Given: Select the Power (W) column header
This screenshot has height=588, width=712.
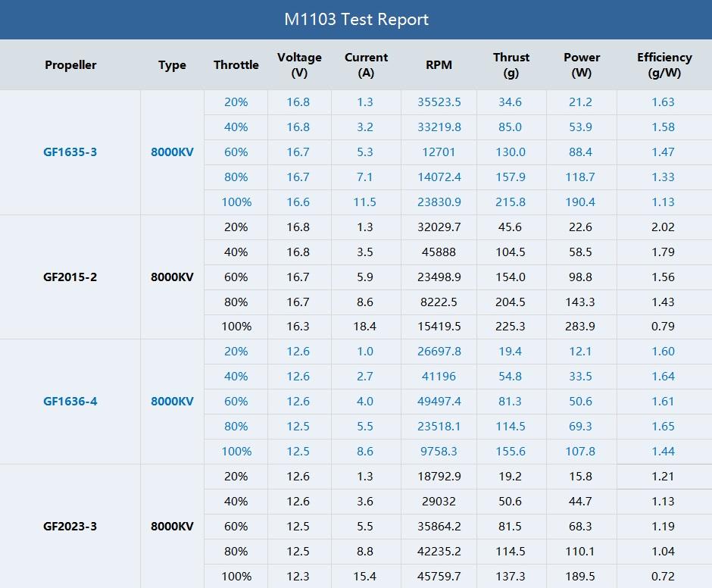Looking at the screenshot, I should [582, 65].
